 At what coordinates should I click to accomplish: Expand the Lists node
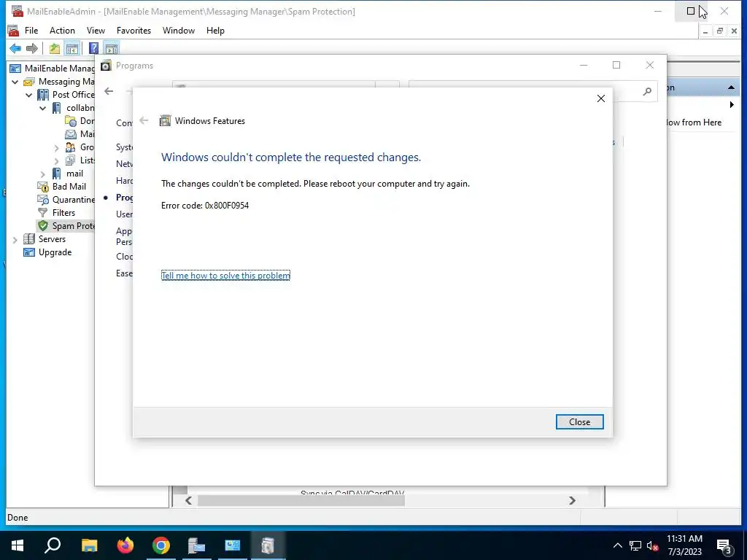(57, 161)
